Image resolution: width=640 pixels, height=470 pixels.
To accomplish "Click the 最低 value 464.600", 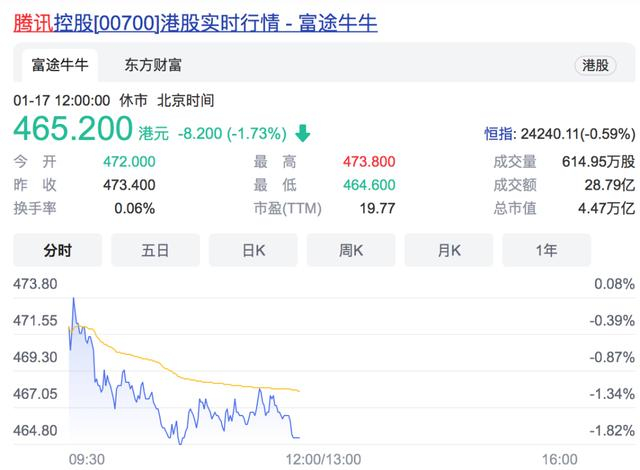I will coord(369,185).
